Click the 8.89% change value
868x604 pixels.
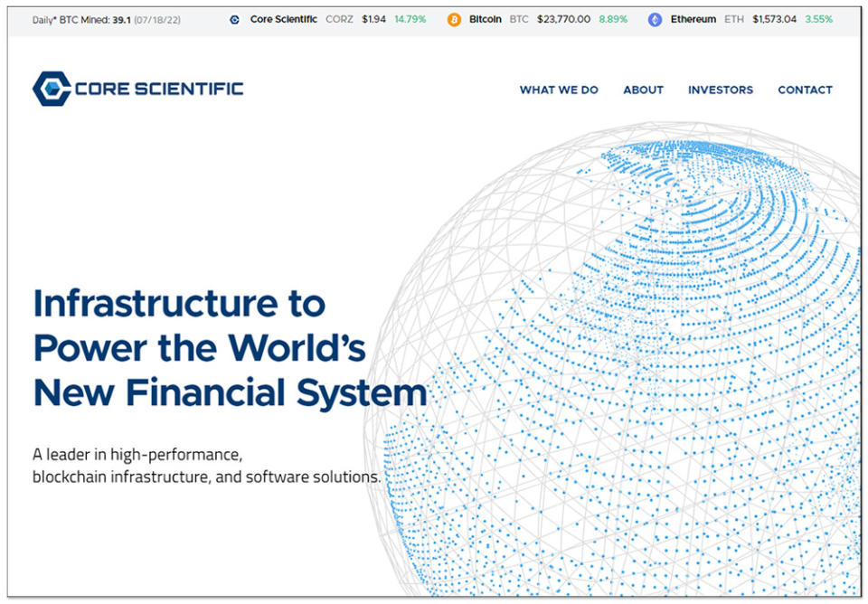click(613, 19)
